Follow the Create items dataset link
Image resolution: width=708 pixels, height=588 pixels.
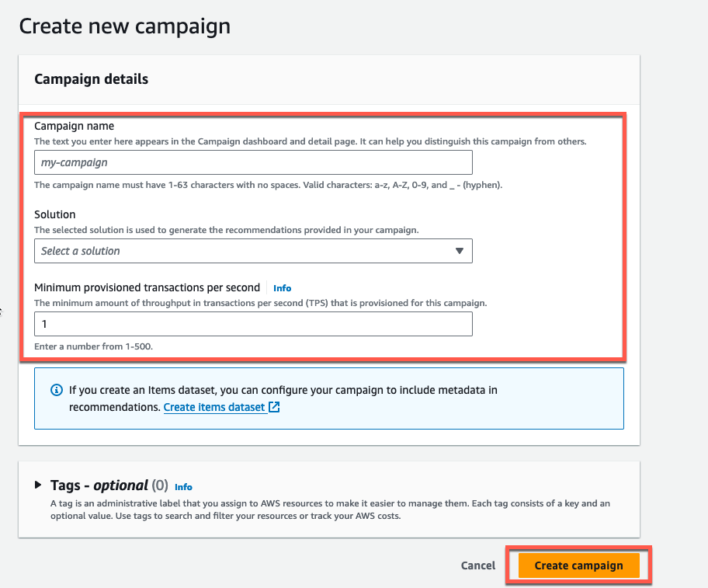point(214,407)
